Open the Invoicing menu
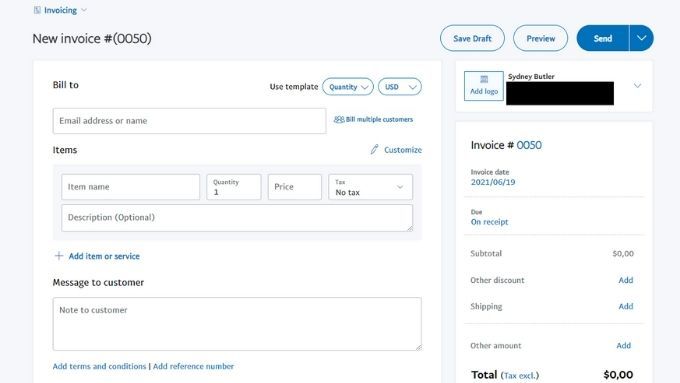Image resolution: width=680 pixels, height=383 pixels. coord(60,10)
